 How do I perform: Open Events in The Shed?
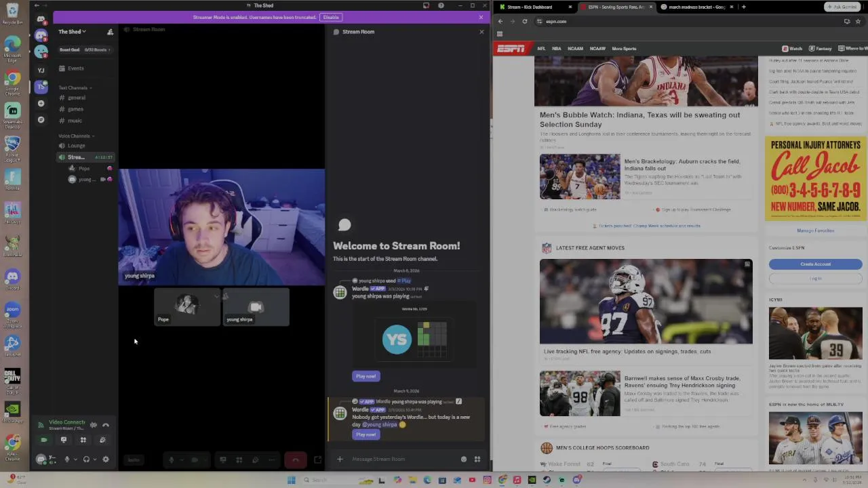[x=75, y=68]
